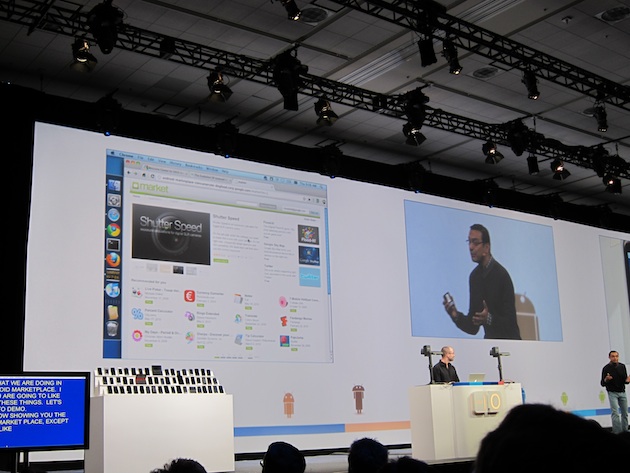
Task: Open the Pinball app thumbnail in sidebar
Action: coord(308,234)
